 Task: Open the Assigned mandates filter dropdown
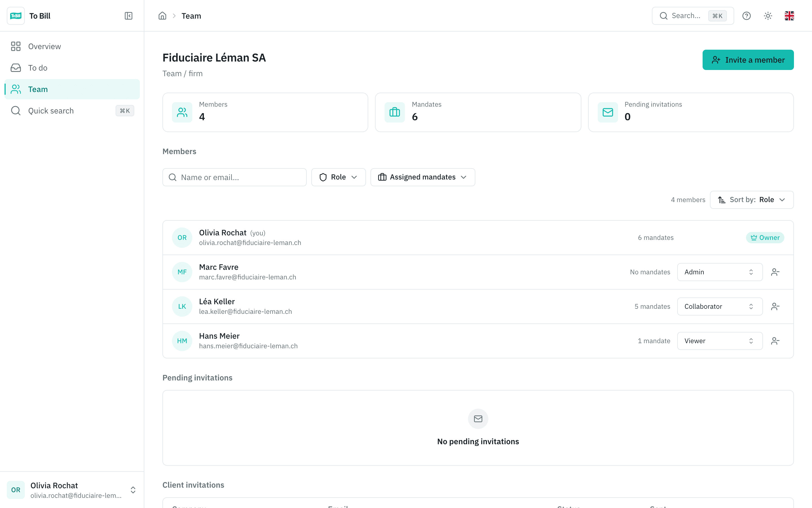pyautogui.click(x=422, y=177)
